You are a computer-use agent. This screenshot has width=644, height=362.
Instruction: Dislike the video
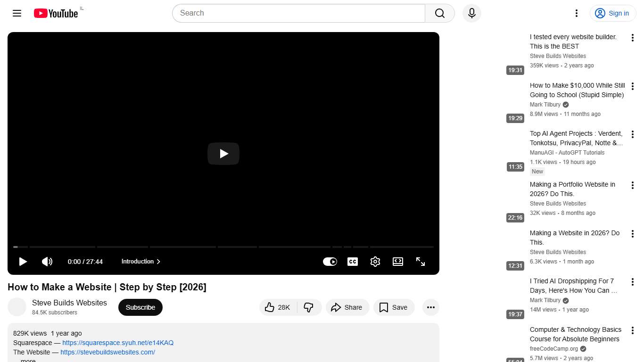click(309, 307)
